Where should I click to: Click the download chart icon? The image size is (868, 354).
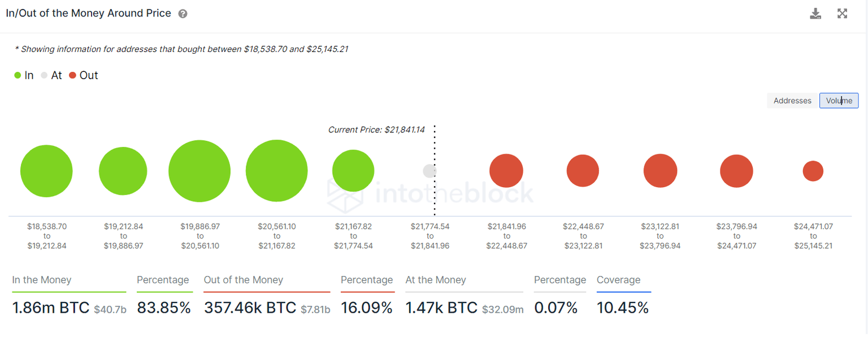[x=815, y=13]
